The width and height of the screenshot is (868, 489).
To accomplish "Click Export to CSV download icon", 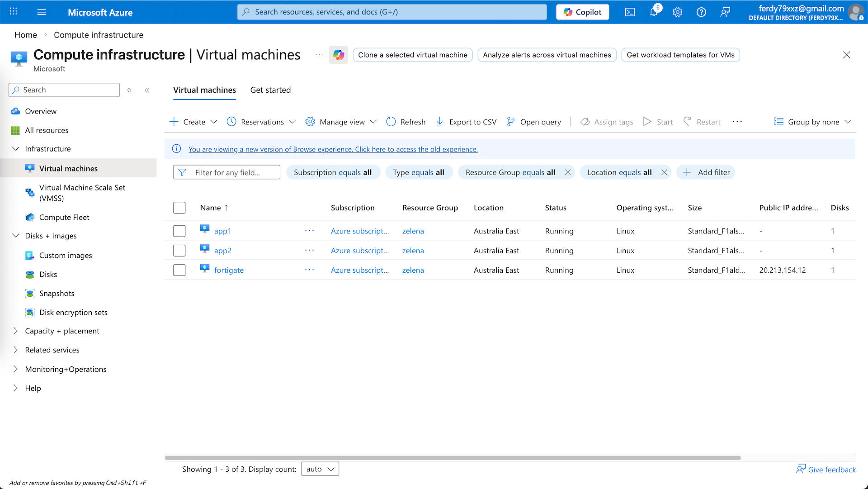I will click(x=439, y=122).
